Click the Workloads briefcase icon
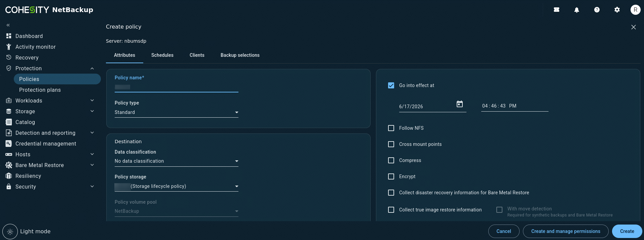 9,101
